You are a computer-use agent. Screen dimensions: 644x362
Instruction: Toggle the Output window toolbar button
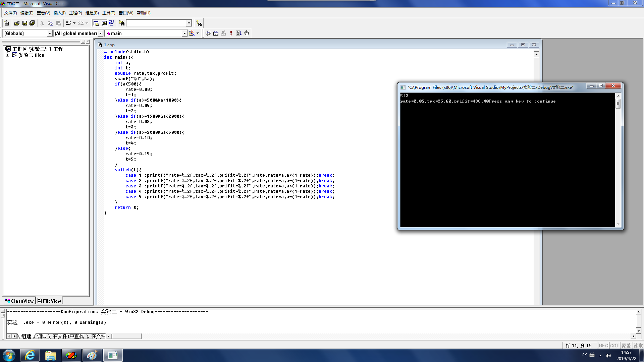(104, 23)
